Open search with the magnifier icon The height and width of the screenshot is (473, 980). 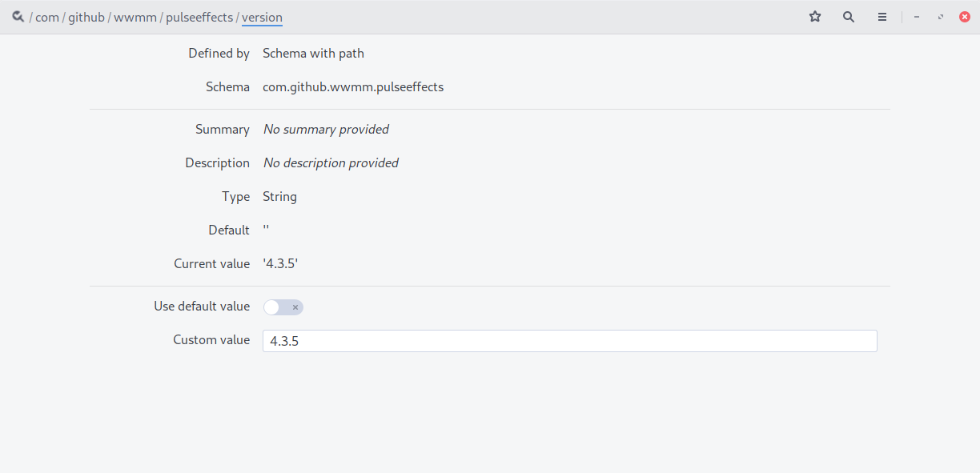[848, 16]
